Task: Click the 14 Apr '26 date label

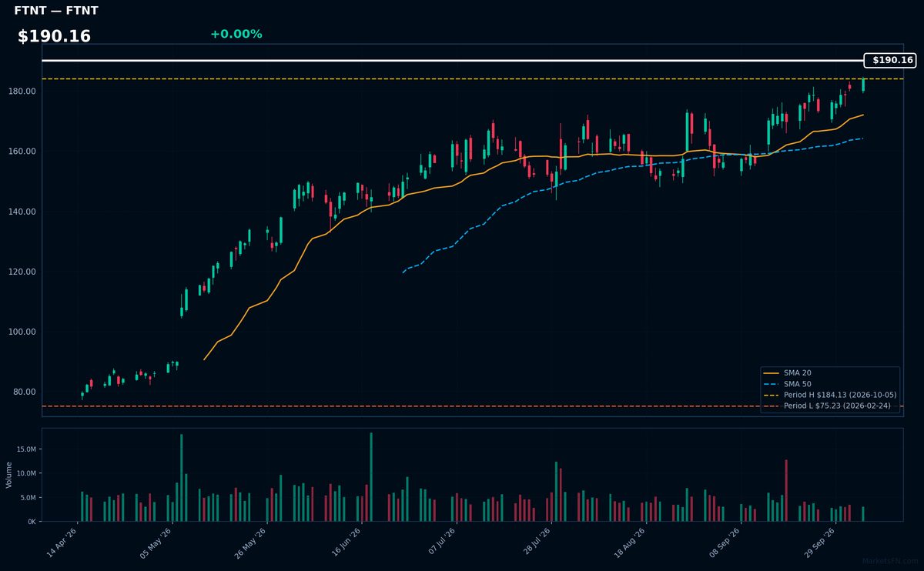Action: pos(63,543)
